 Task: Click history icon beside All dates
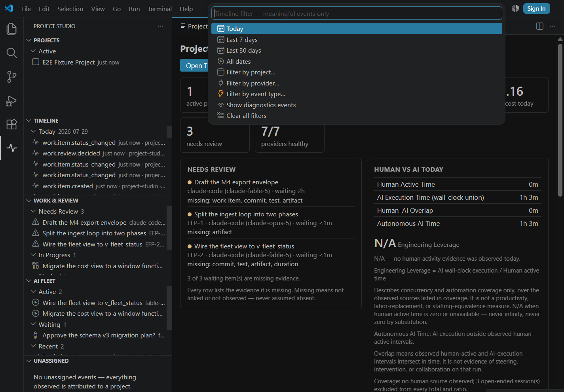(x=221, y=61)
